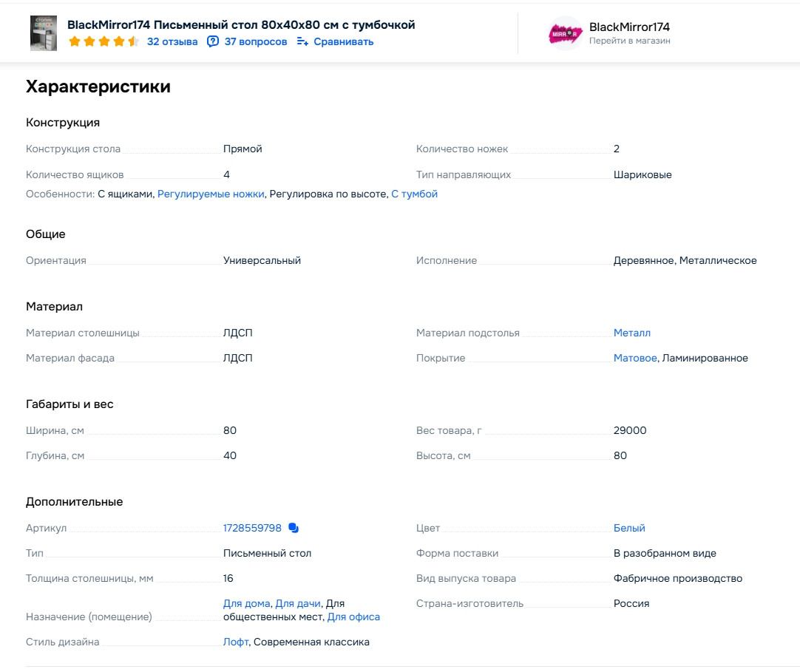Follow the С тумбой feature link

click(415, 194)
